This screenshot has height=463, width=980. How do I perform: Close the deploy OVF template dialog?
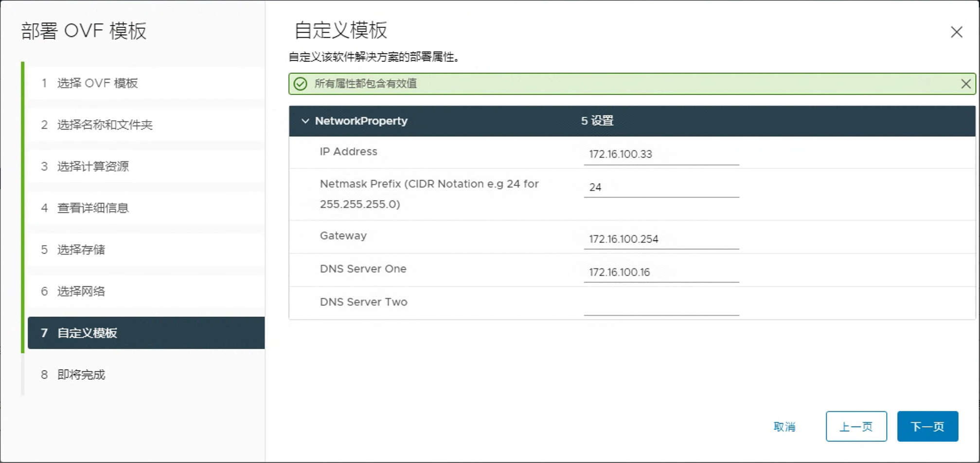956,32
